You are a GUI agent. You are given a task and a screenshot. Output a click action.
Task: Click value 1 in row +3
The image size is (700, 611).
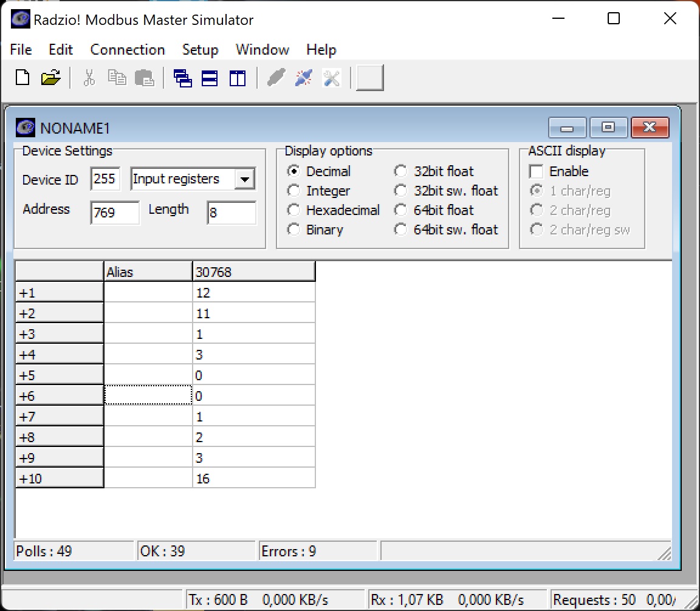click(x=254, y=334)
